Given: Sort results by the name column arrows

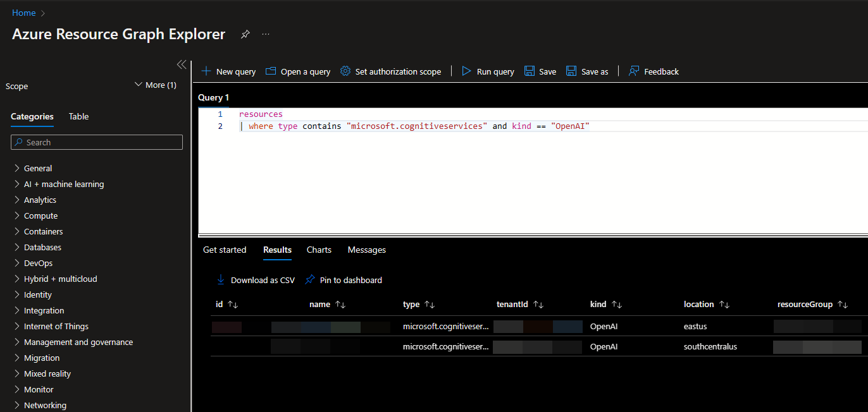Looking at the screenshot, I should coord(340,305).
